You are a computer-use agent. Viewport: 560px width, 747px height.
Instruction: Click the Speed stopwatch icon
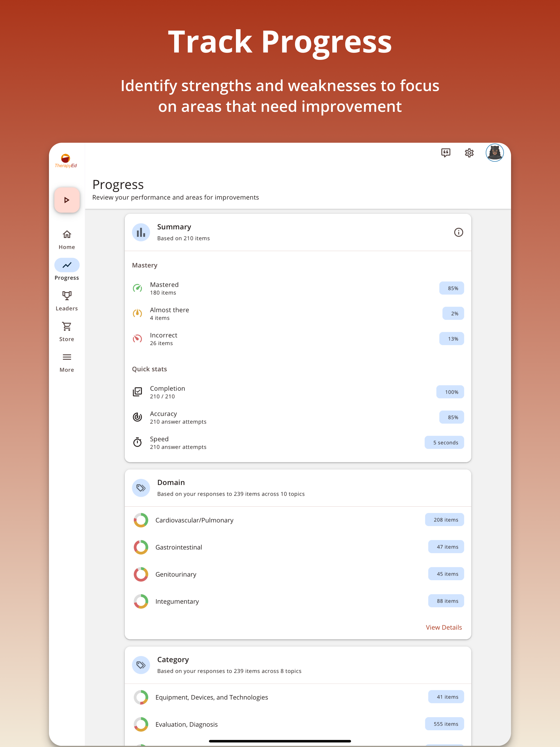pos(138,442)
